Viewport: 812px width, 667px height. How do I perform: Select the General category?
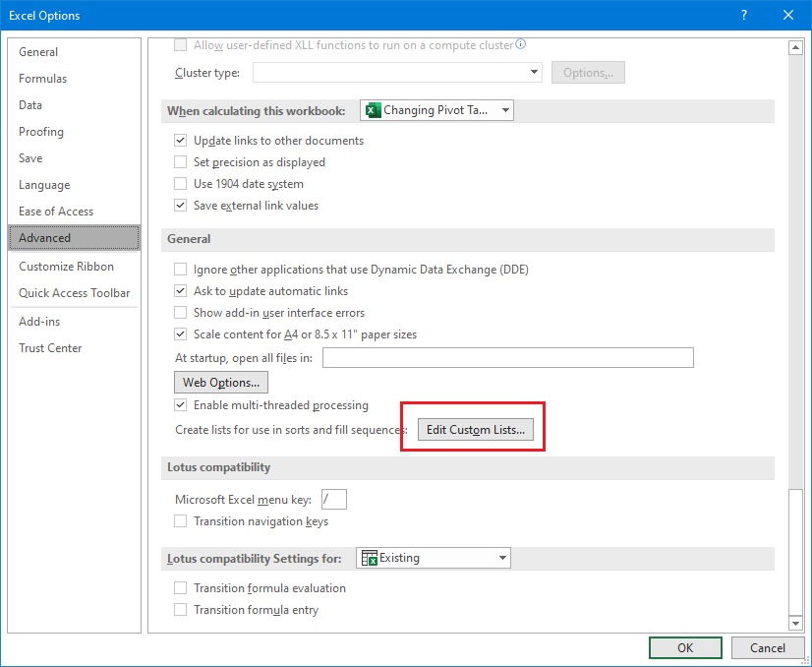point(75,52)
